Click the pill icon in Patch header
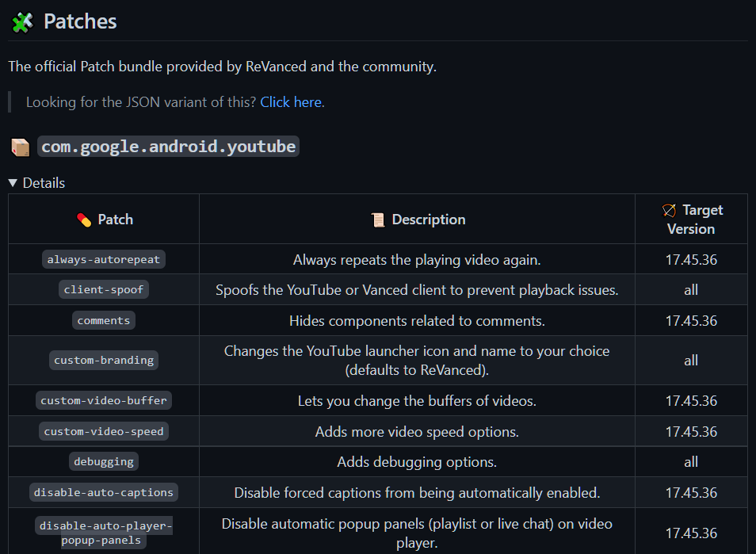756x554 pixels. pos(84,220)
